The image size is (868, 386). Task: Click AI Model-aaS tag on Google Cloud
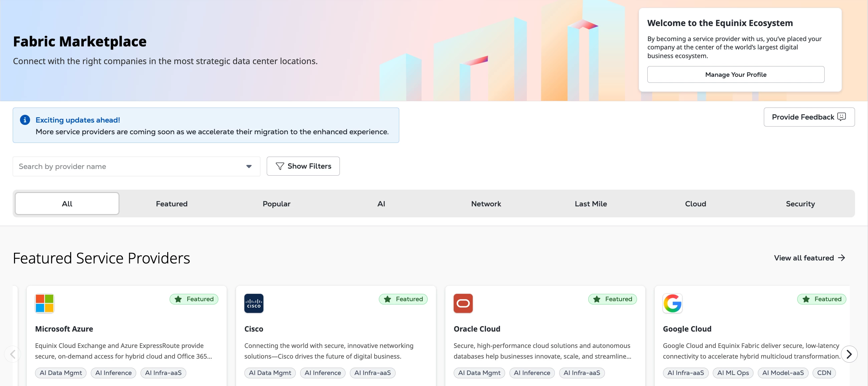point(783,373)
